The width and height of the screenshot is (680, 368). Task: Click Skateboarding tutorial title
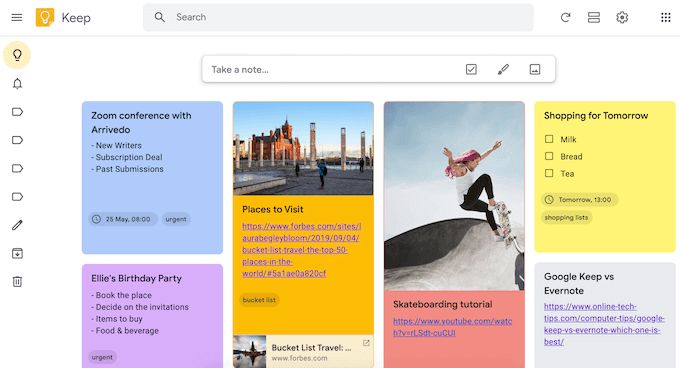[443, 304]
